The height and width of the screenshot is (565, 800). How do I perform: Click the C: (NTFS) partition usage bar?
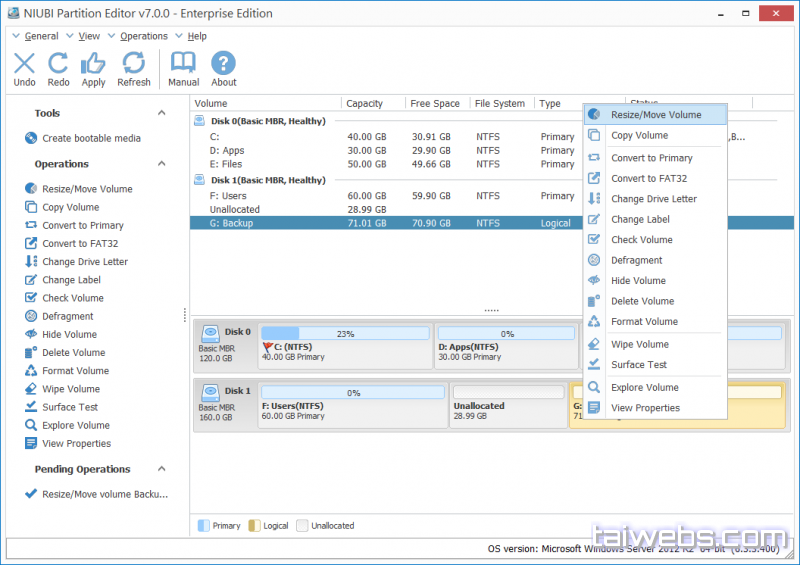[344, 333]
